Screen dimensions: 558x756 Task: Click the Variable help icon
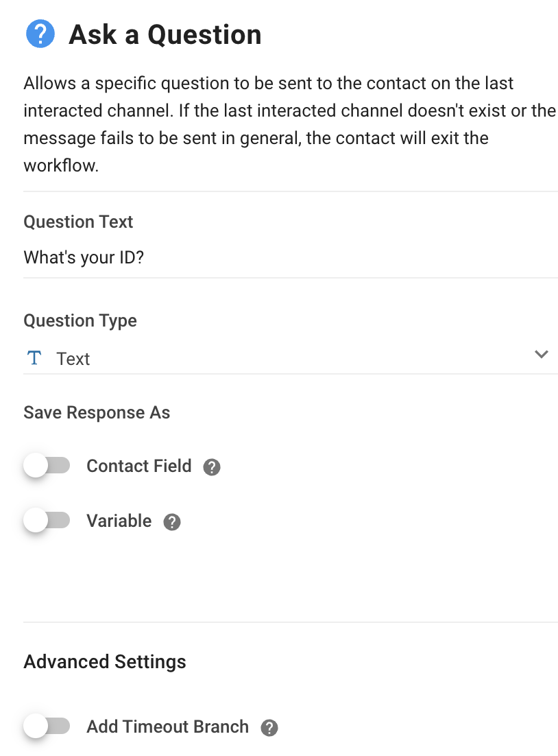172,521
